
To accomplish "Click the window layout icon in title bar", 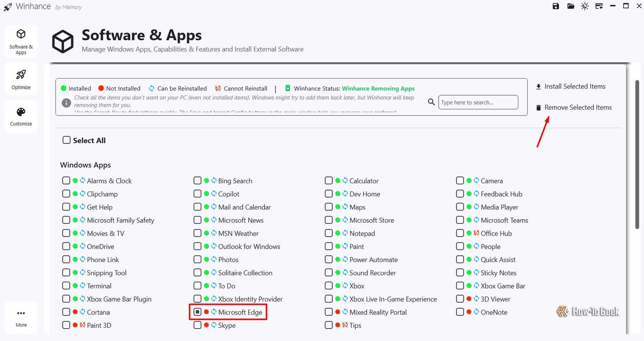I will [599, 6].
